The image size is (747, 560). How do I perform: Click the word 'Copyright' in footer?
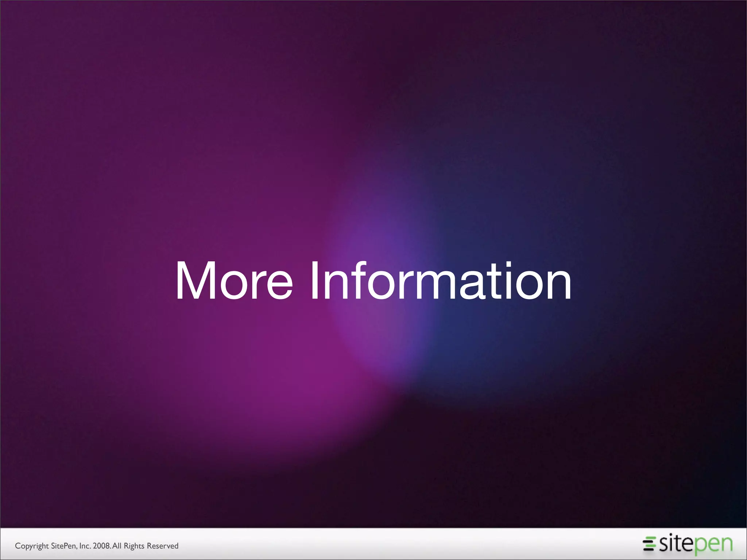tap(32, 546)
